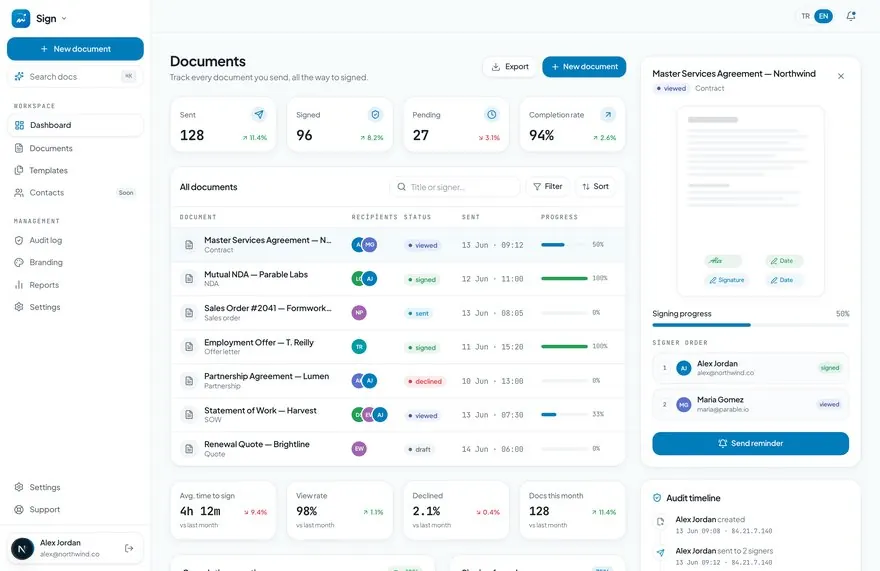Click the Signature field tag in the preview

pyautogui.click(x=726, y=280)
